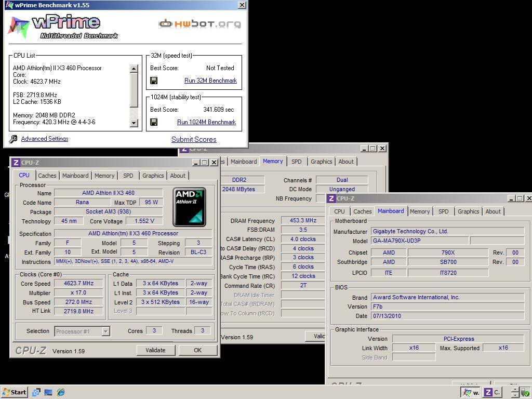Click the motherboard model GA-MA790X-UD3P
Viewport: 532px width, 399px height.
pyautogui.click(x=420, y=241)
